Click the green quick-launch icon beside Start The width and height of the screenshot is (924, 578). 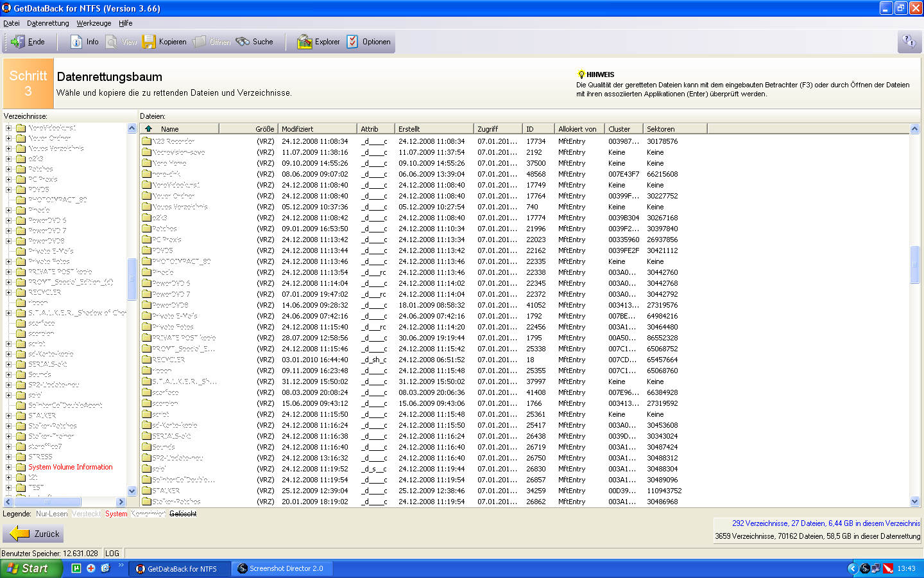76,568
